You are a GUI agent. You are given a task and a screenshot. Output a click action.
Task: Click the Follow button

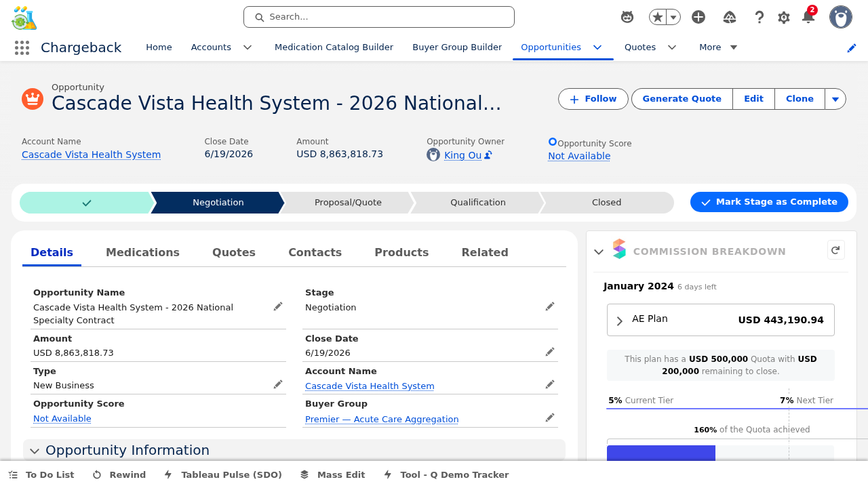click(x=593, y=99)
